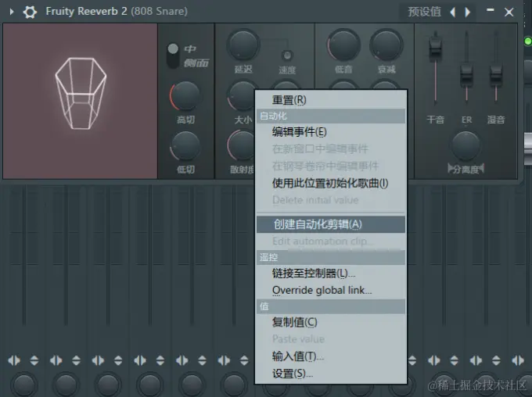Open 链接至控制器(L)... from the menu

tap(331, 274)
